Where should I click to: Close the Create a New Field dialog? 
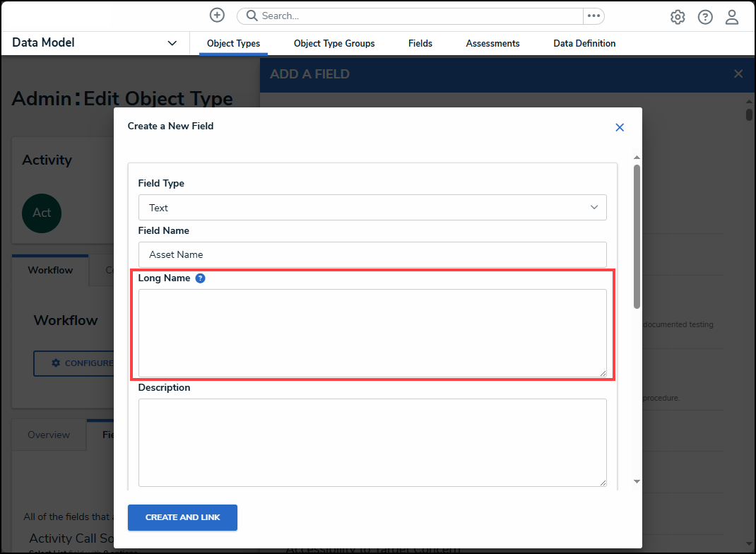pos(620,127)
